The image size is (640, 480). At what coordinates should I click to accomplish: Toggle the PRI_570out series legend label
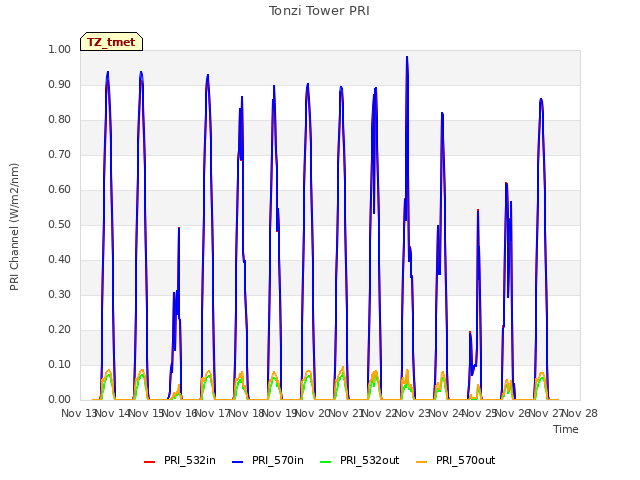click(x=465, y=460)
